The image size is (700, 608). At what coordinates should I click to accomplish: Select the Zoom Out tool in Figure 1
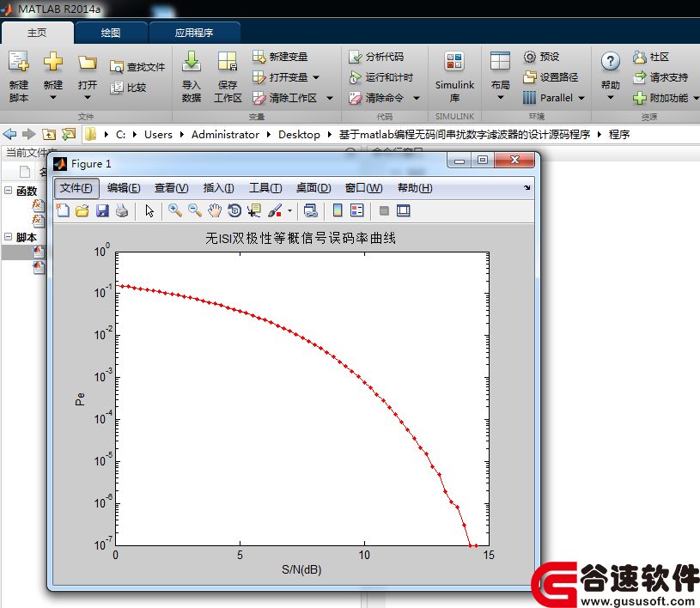[x=195, y=210]
